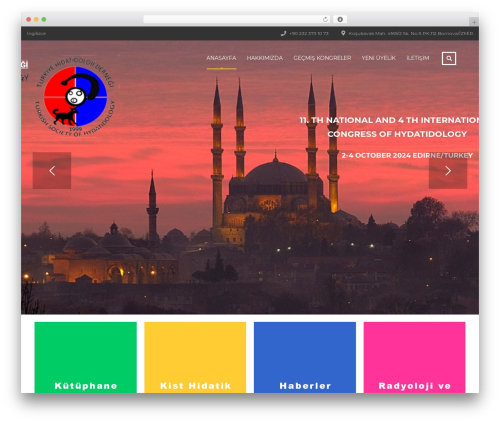500x423 pixels.
Task: Open the YENİ ÜYELİK menu item
Action: 378,58
